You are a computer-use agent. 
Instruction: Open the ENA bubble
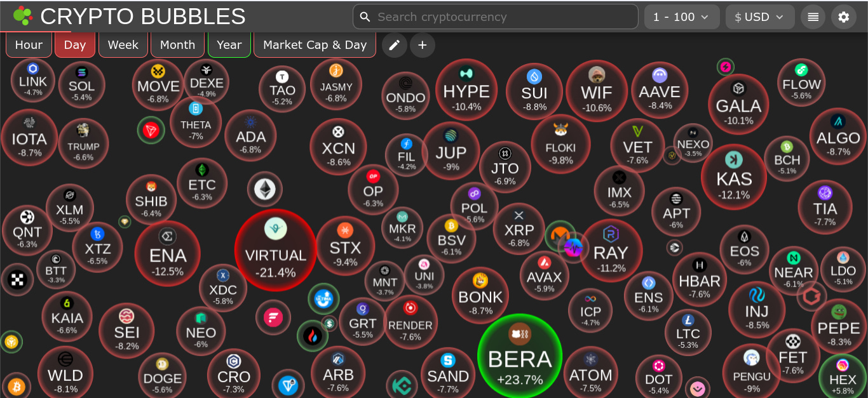(x=168, y=253)
